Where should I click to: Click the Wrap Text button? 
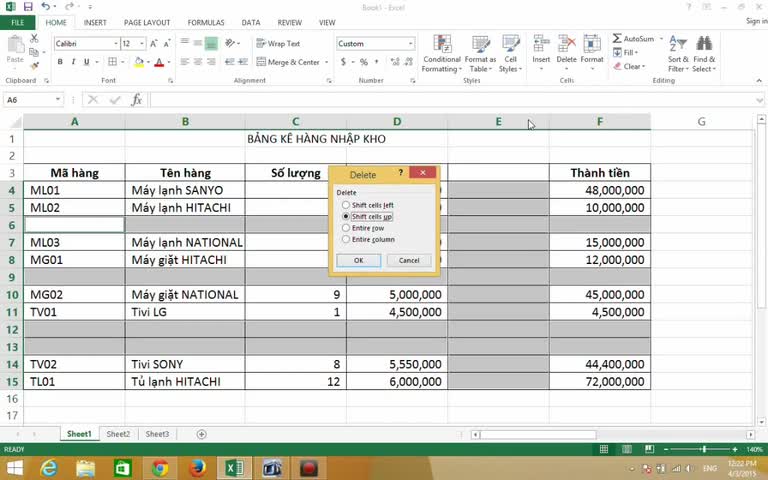[278, 44]
